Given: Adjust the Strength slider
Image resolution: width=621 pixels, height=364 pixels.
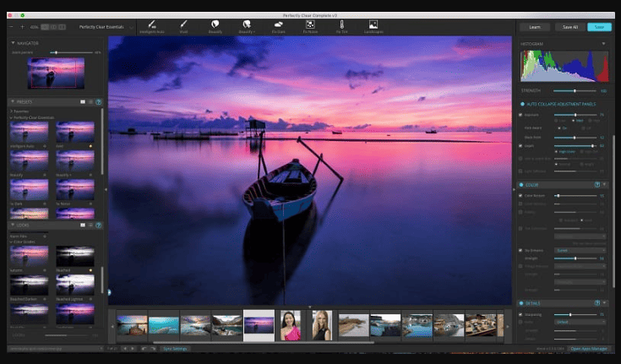Looking at the screenshot, I should [575, 90].
